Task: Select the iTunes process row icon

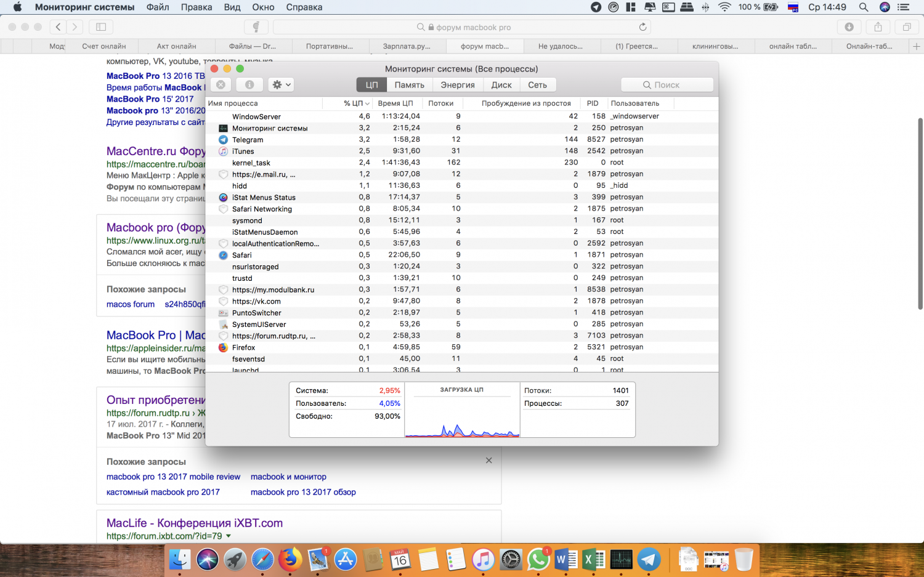Action: point(223,151)
